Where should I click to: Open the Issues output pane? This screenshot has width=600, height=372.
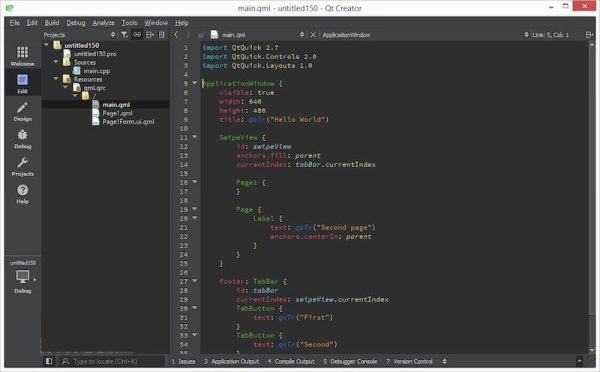click(x=183, y=361)
